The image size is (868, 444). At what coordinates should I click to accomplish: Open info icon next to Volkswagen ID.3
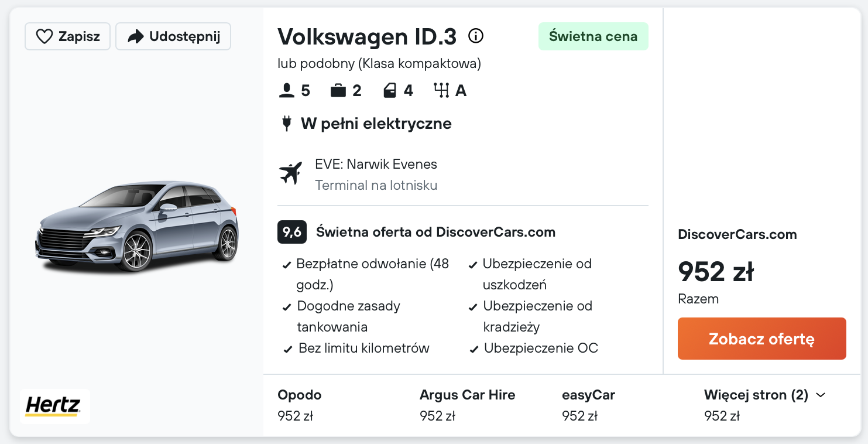[x=476, y=36]
